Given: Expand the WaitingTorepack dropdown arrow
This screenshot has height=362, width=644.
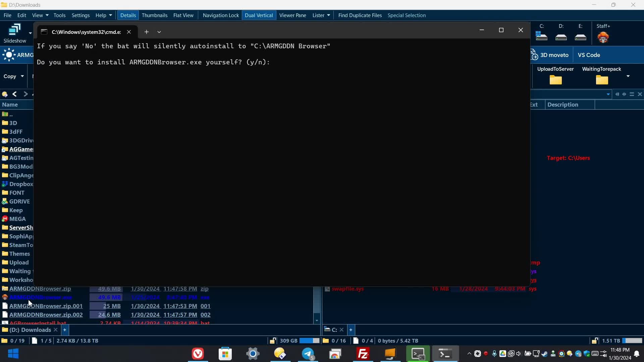Looking at the screenshot, I should click(x=629, y=76).
